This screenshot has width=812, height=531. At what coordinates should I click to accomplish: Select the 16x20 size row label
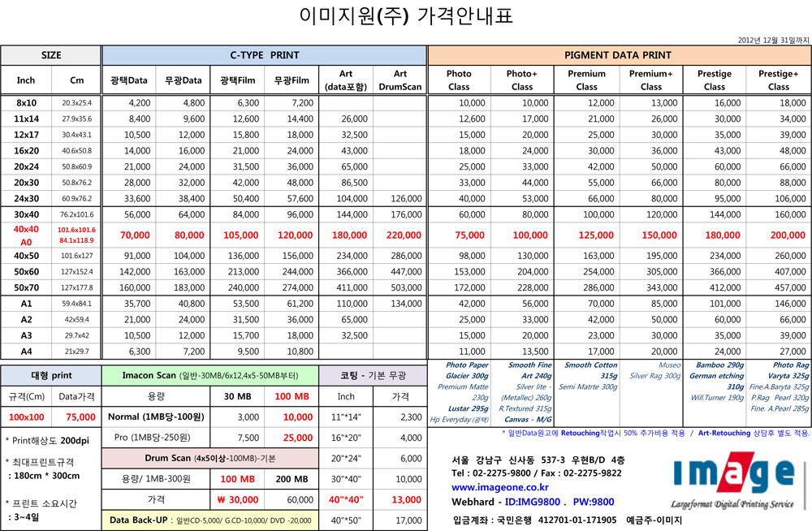pyautogui.click(x=26, y=151)
